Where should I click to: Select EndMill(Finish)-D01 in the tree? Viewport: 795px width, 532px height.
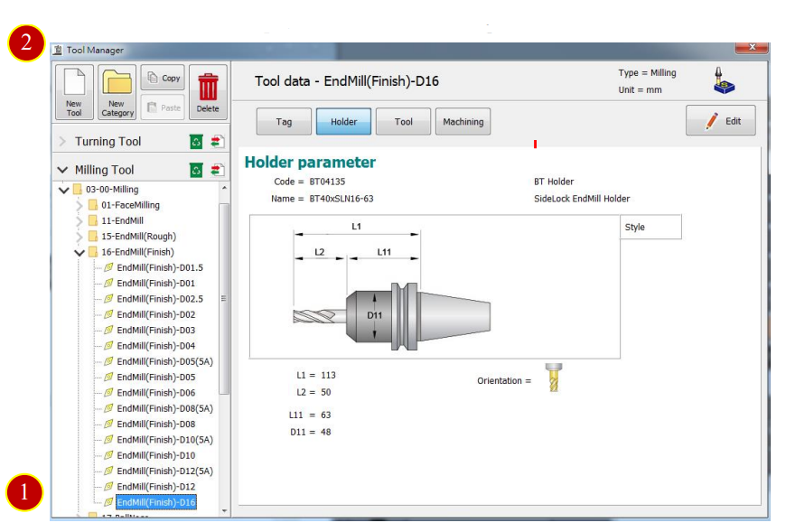155,284
